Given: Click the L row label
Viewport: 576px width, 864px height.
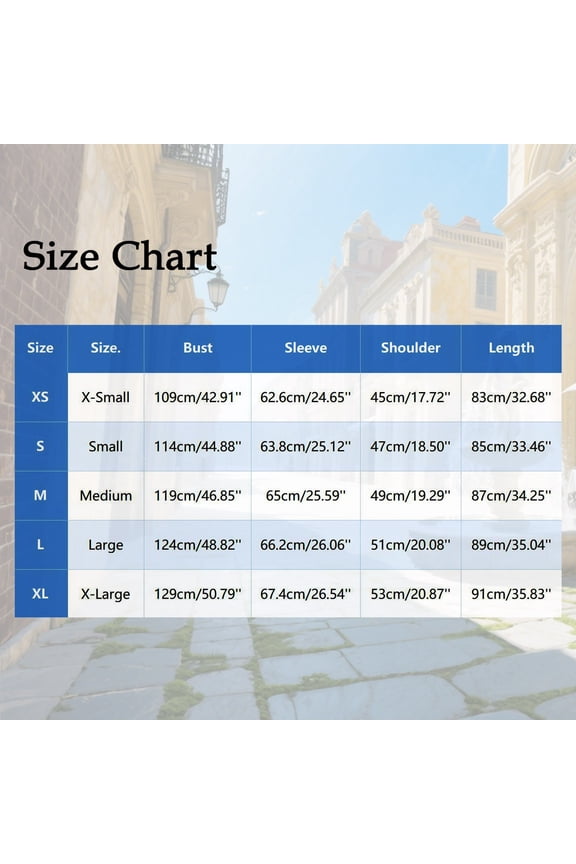Looking at the screenshot, I should click(x=40, y=544).
